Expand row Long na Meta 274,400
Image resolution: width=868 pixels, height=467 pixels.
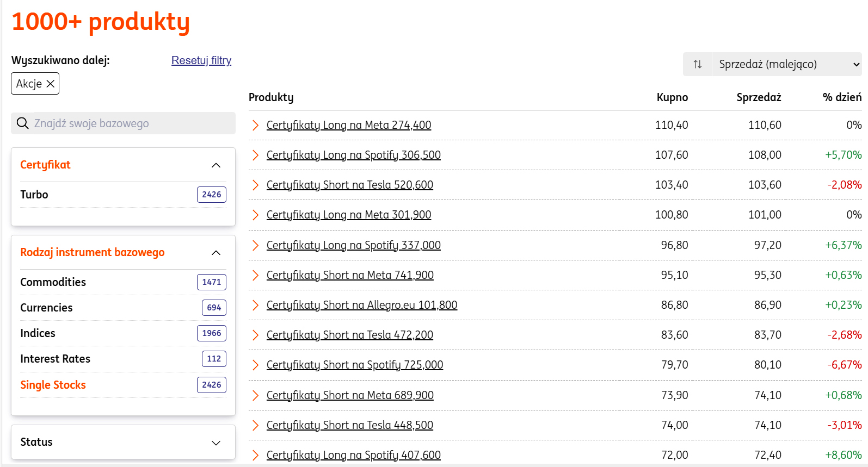tap(255, 125)
